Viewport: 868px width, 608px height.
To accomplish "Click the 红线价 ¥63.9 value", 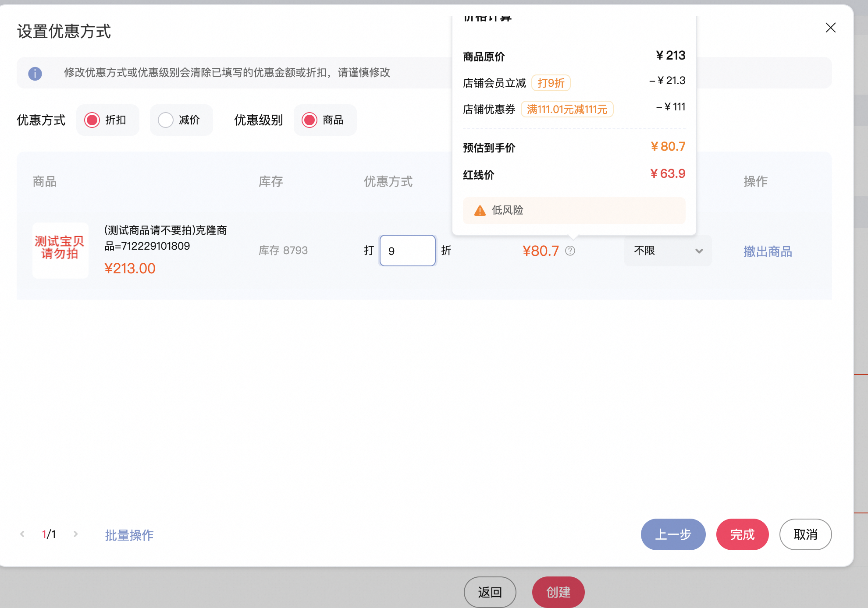I will point(668,174).
